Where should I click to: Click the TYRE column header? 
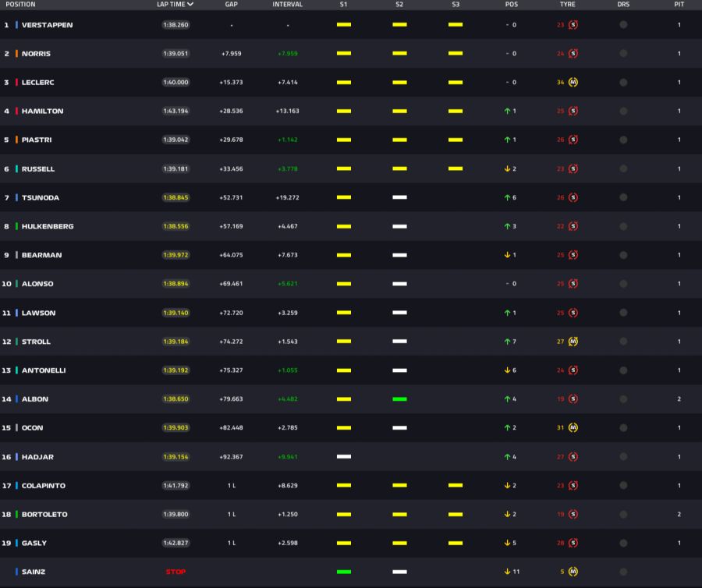tap(567, 5)
